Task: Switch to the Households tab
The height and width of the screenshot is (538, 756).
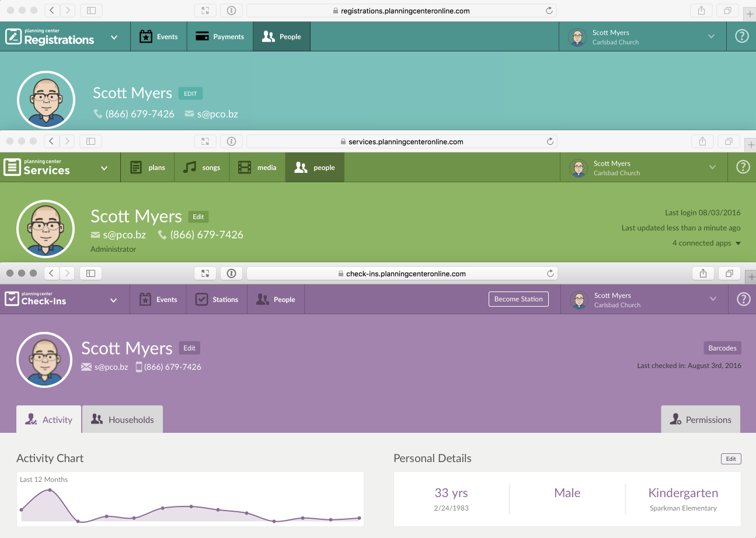Action: (x=123, y=419)
